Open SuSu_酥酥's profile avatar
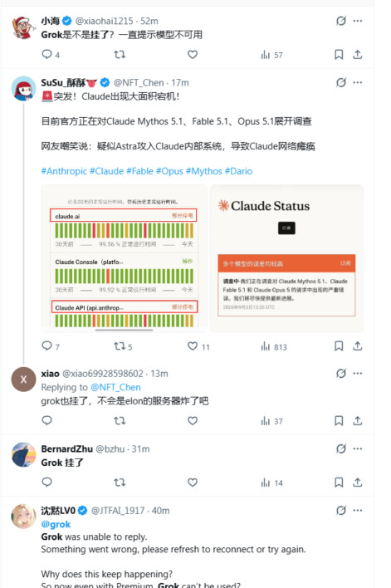 [23, 89]
